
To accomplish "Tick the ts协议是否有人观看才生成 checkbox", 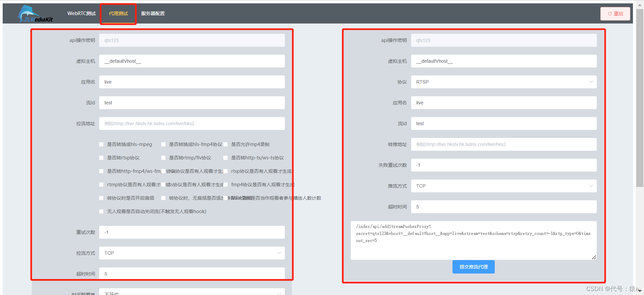I will [x=163, y=185].
